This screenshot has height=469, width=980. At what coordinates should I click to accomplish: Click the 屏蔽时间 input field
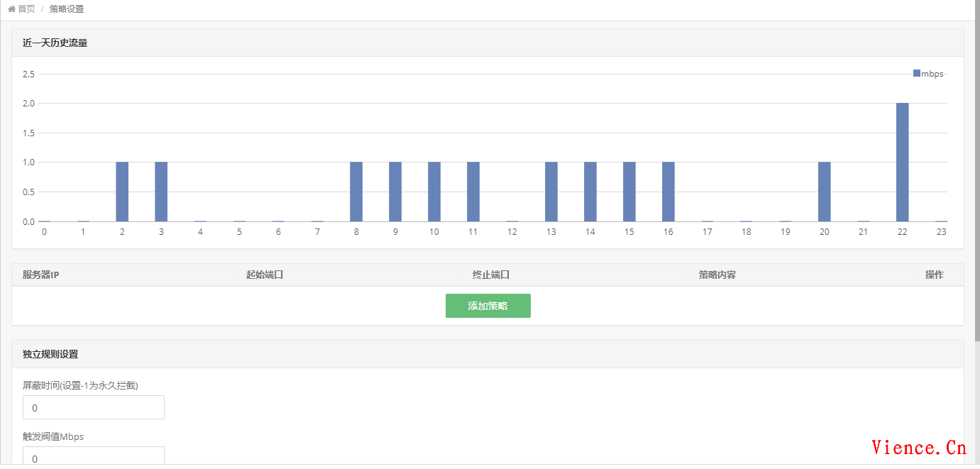tap(94, 407)
